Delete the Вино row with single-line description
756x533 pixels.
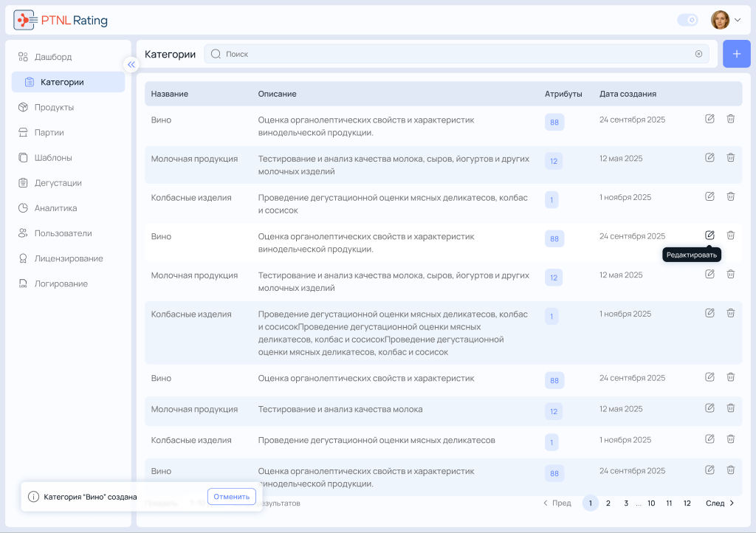click(x=731, y=376)
